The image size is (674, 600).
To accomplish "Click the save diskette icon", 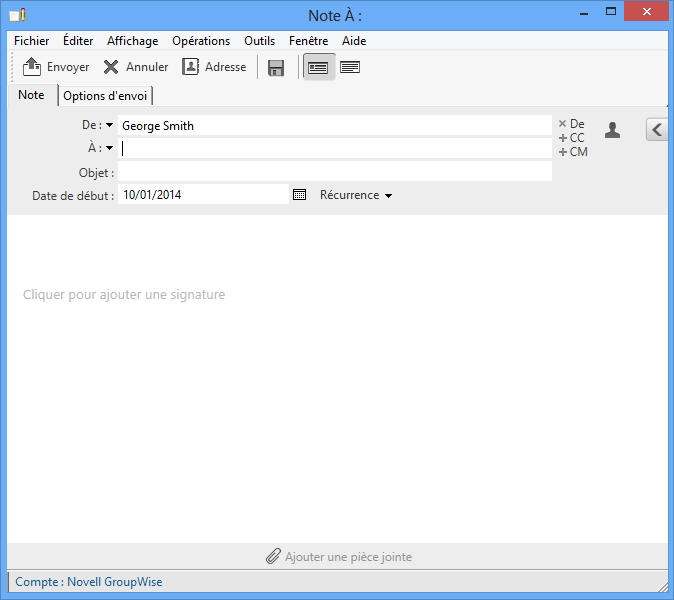I will coord(276,68).
